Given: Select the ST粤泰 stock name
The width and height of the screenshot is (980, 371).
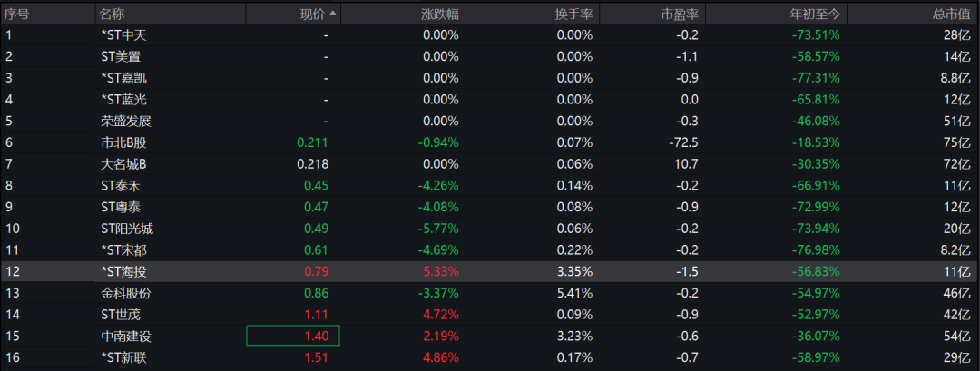Looking at the screenshot, I should (x=121, y=208).
